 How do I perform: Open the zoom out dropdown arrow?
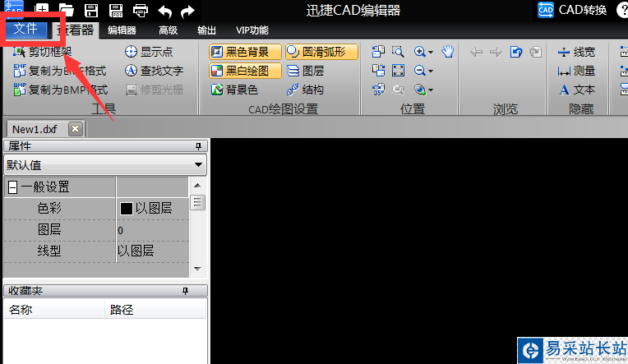pyautogui.click(x=431, y=71)
